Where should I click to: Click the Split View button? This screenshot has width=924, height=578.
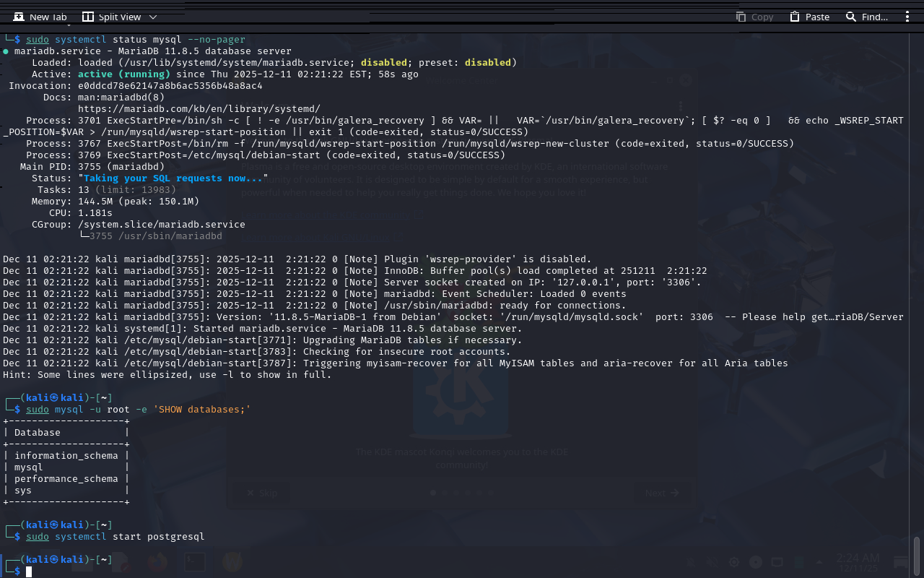[111, 17]
